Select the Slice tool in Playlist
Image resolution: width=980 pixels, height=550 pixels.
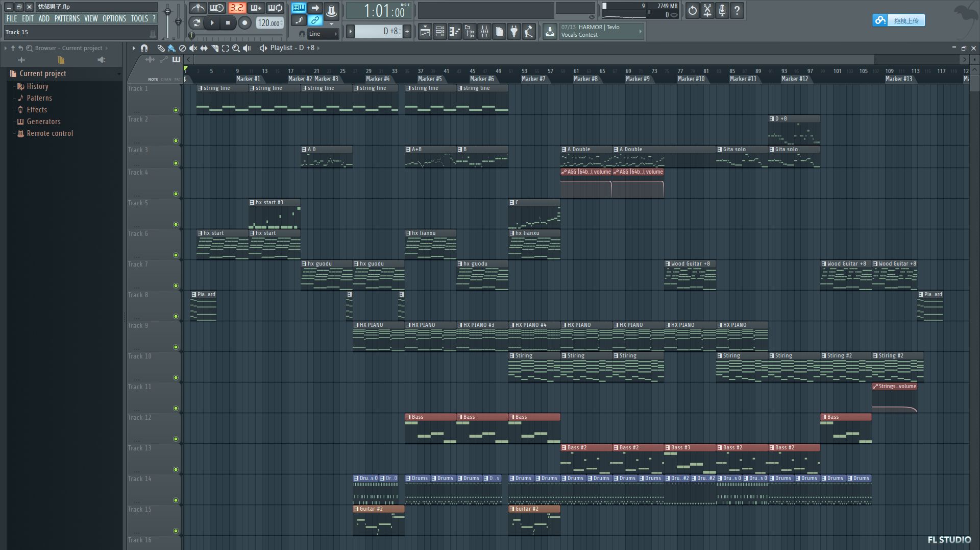tap(214, 48)
